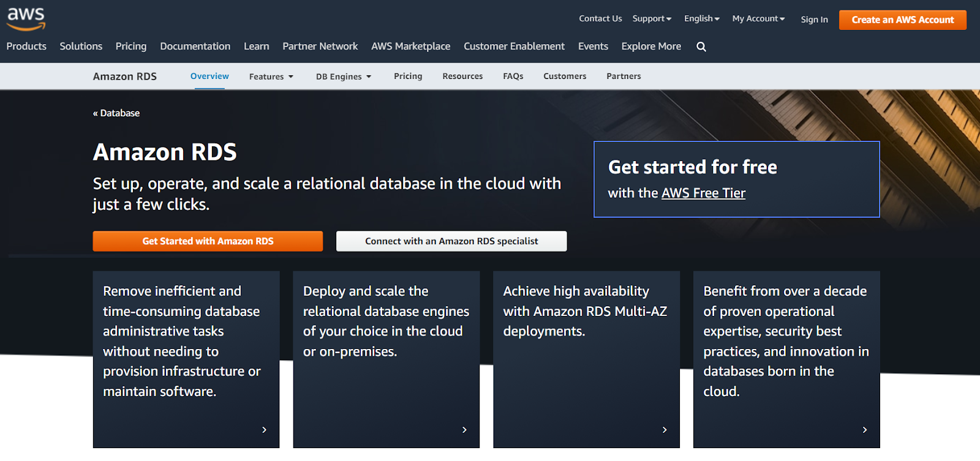
Task: Connect with an Amazon RDS specialist
Action: point(451,241)
